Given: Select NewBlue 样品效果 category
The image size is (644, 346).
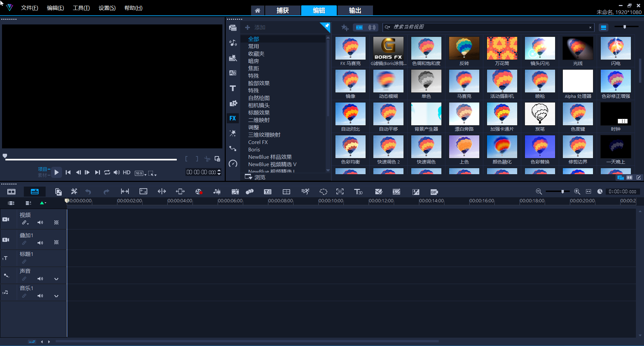Looking at the screenshot, I should click(270, 157).
